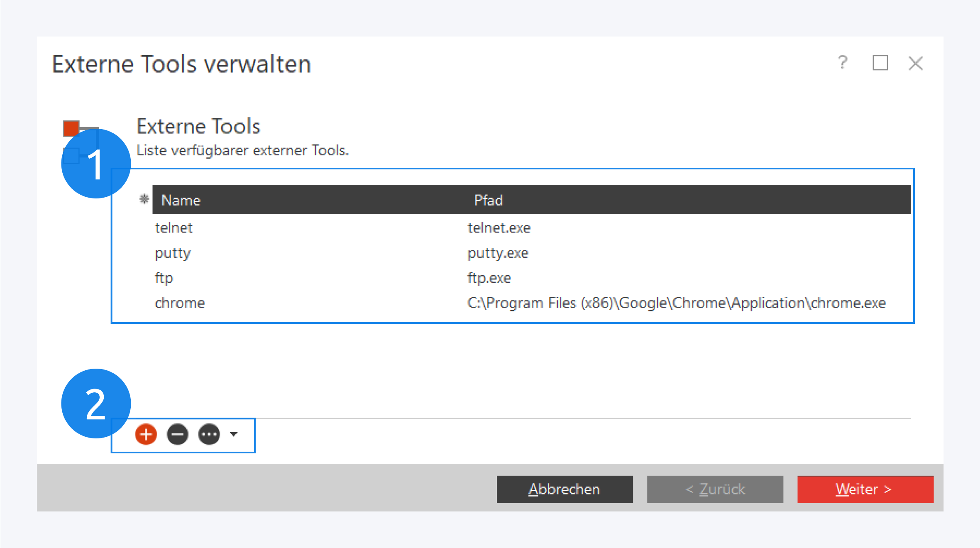This screenshot has width=980, height=548.
Task: Click the chrome.exe path cell
Action: point(676,303)
